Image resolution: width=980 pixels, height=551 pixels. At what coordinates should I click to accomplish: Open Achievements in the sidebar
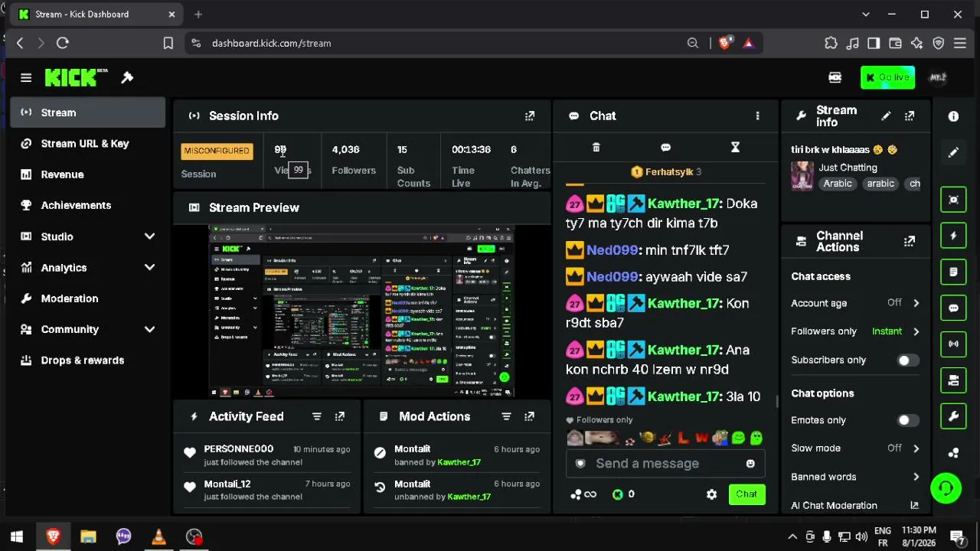(x=88, y=205)
